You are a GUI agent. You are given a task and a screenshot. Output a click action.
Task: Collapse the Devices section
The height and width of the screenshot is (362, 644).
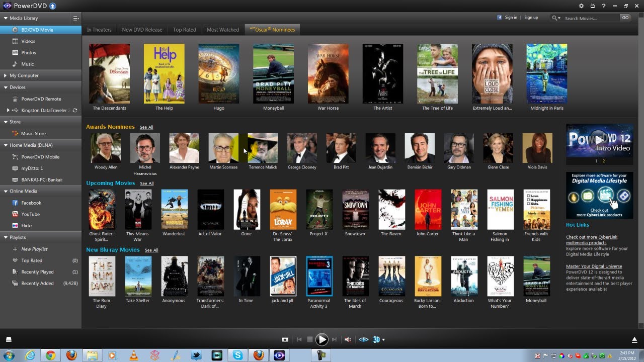(x=6, y=87)
